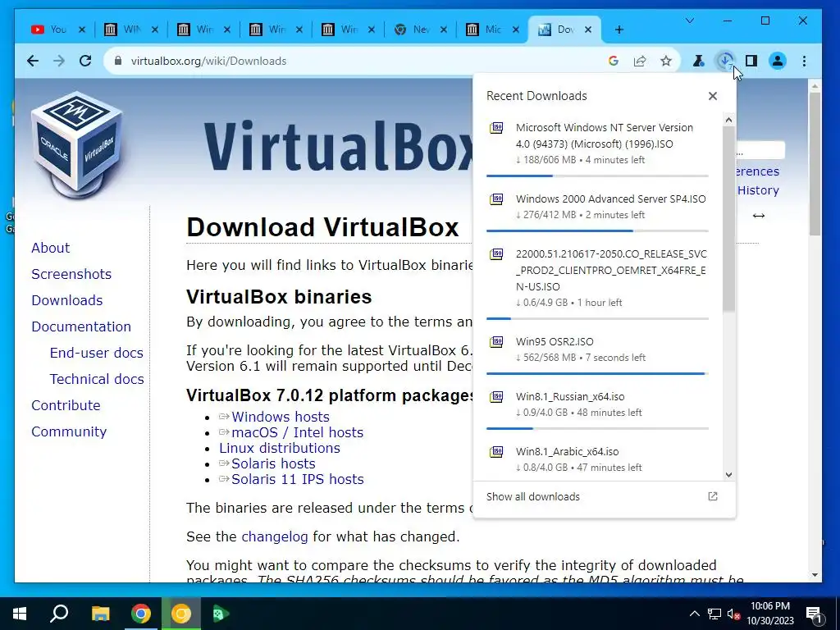Click Win95 OSR2.ISO progress bar
Viewport: 840px width, 630px height.
point(597,373)
